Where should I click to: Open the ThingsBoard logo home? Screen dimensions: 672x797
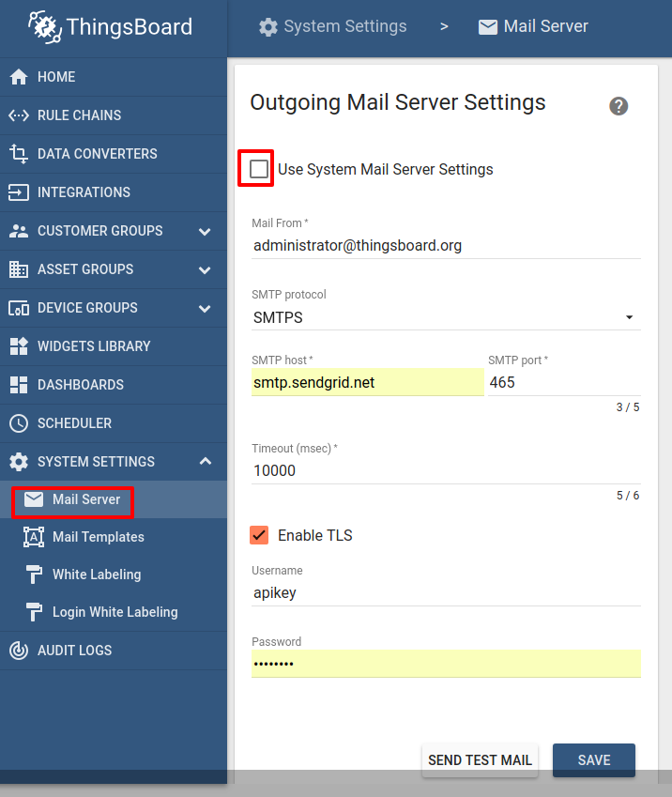pyautogui.click(x=111, y=27)
